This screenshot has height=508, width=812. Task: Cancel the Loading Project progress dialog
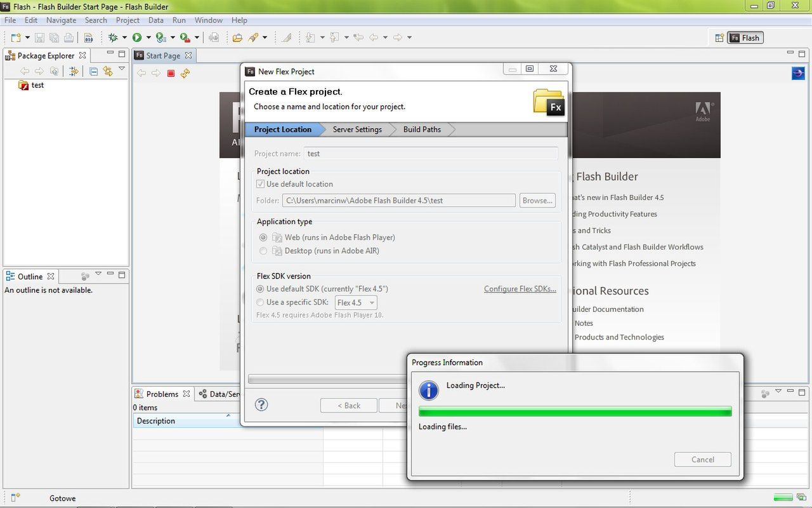click(703, 460)
